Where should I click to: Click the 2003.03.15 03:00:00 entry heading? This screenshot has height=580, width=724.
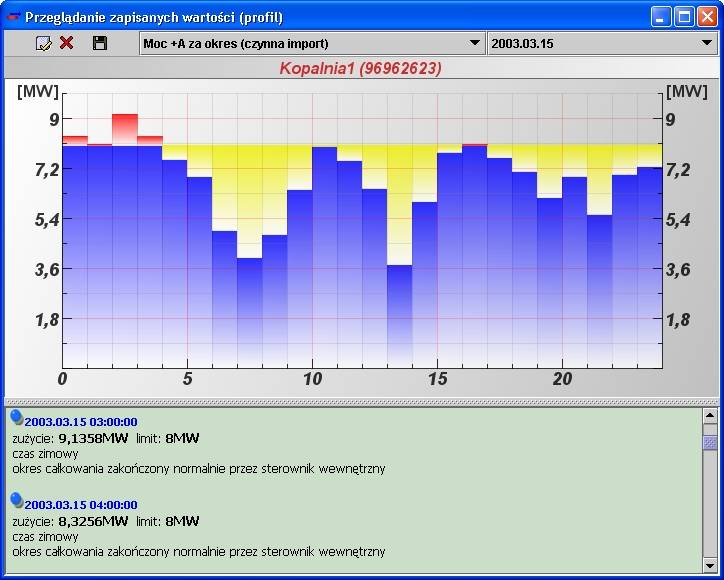coord(81,422)
